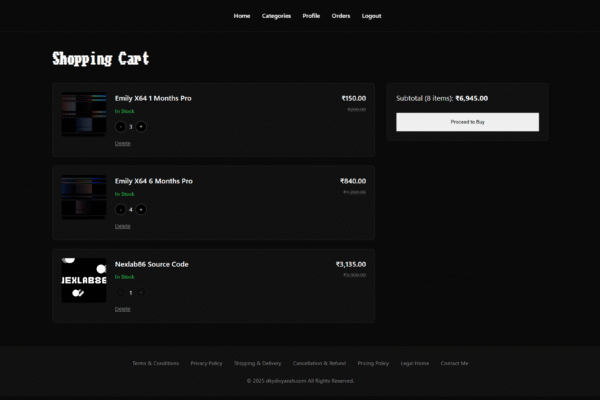Screen dimensions: 600x400
Task: View Orders from the top navigation
Action: click(x=341, y=16)
